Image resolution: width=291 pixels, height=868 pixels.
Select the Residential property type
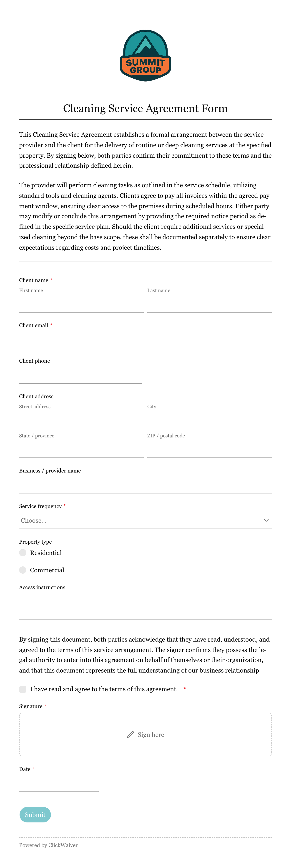(23, 553)
